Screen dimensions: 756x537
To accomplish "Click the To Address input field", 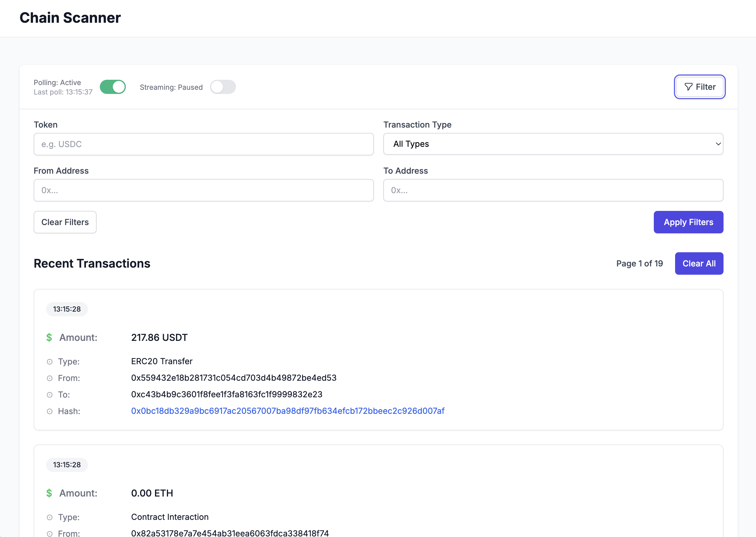I will 553,190.
